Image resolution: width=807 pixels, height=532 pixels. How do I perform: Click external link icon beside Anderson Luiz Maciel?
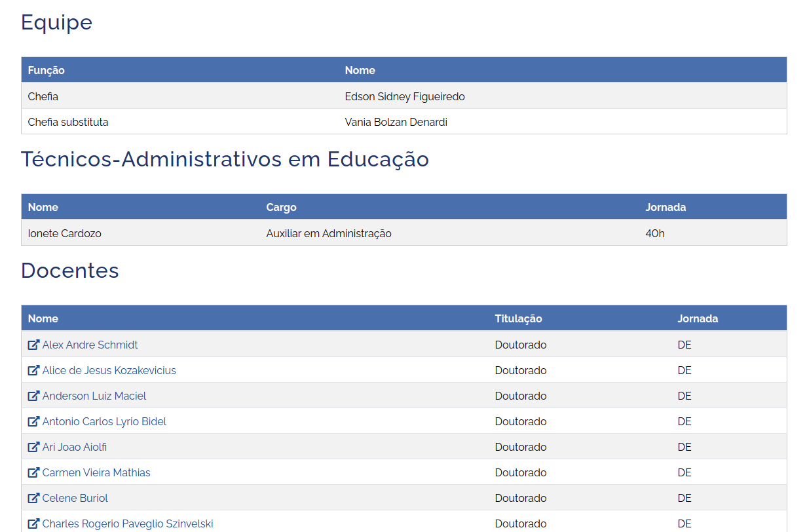point(33,396)
